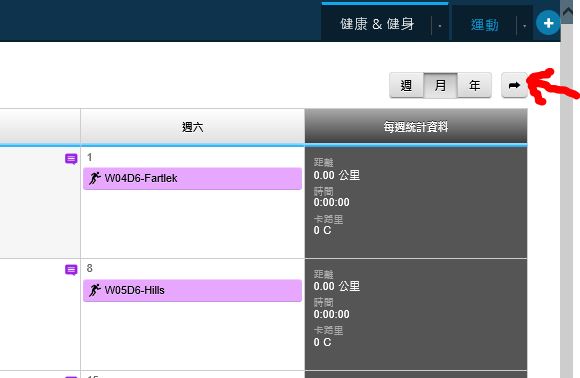580x378 pixels.
Task: Select day number 8 in calendar
Action: coord(90,268)
